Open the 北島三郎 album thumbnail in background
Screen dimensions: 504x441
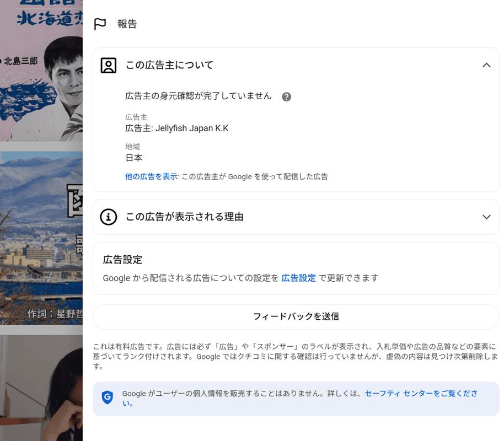click(41, 71)
